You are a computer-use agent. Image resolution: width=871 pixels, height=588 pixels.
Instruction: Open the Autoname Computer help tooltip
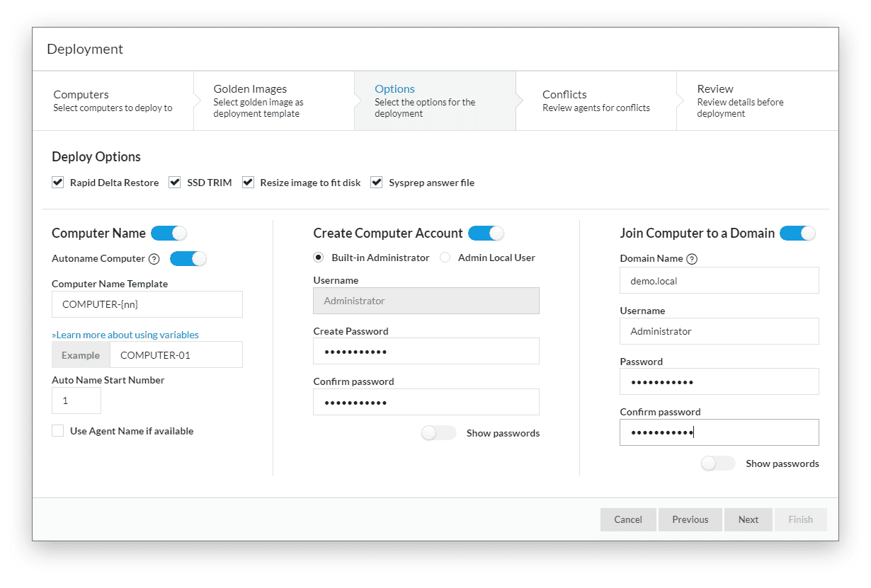155,258
